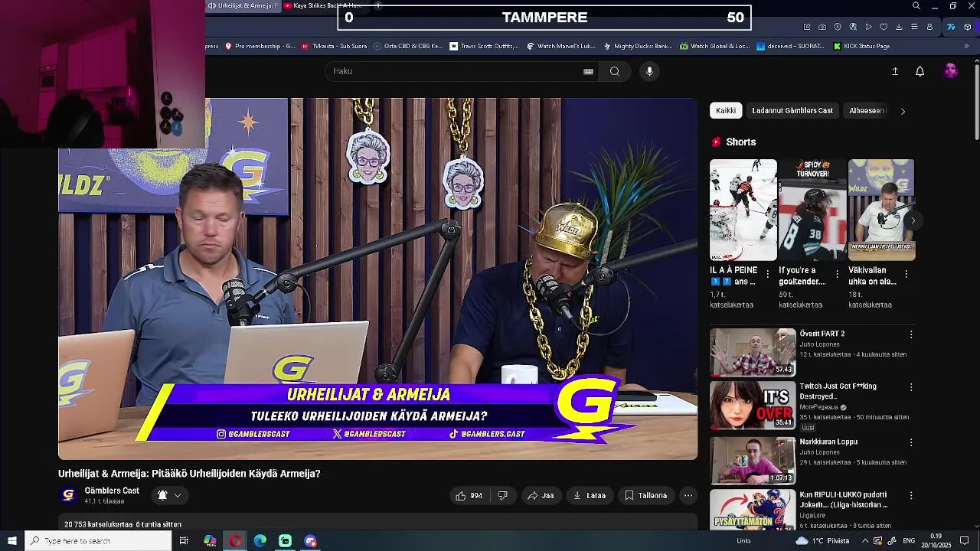The height and width of the screenshot is (551, 980).
Task: Open 'Pro membership' bookmark
Action: click(259, 46)
